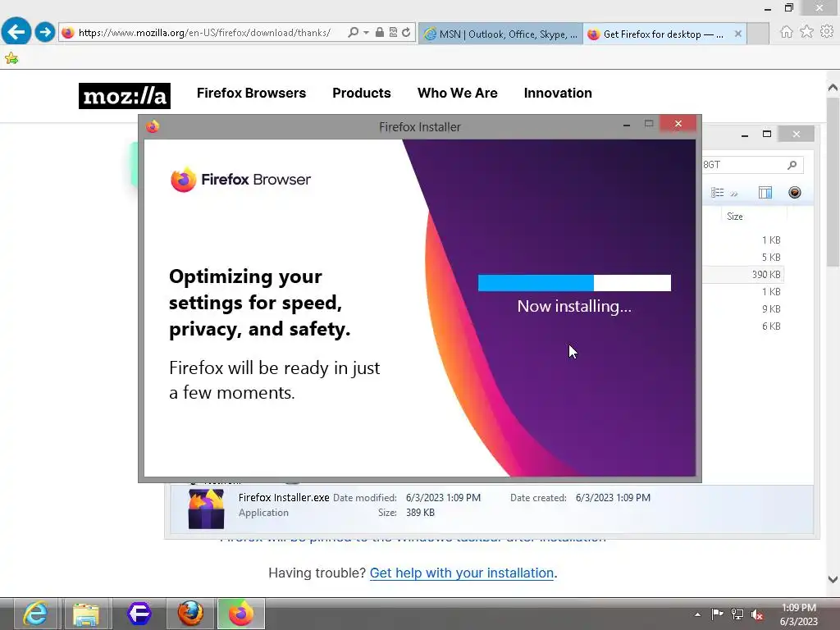840x630 pixels.
Task: Click the browser Back arrow button
Action: (x=16, y=32)
